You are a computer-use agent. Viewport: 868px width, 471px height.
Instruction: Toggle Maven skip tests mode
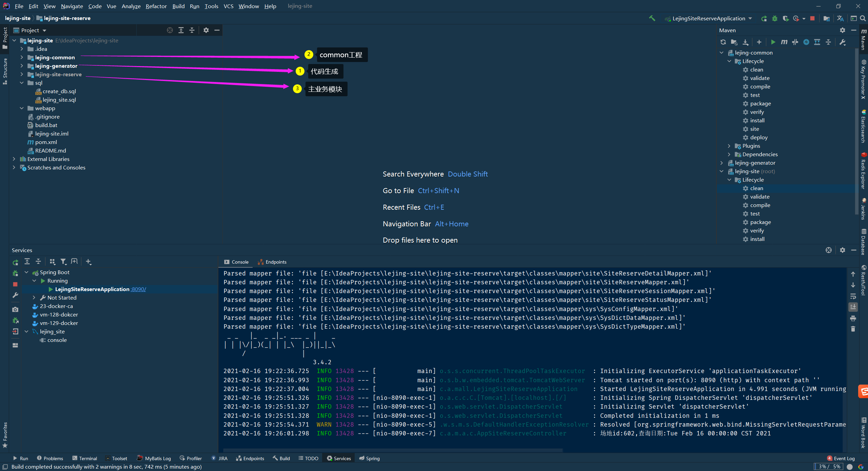pyautogui.click(x=806, y=42)
